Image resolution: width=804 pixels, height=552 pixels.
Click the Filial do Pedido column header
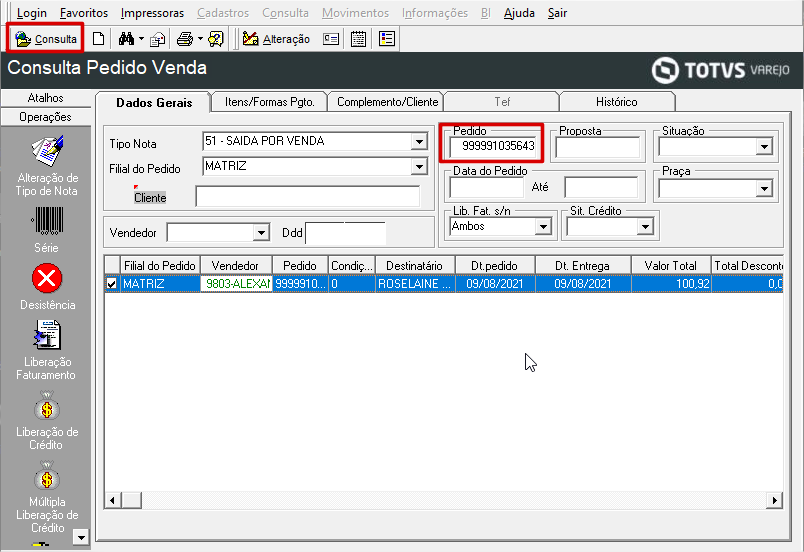tap(160, 265)
